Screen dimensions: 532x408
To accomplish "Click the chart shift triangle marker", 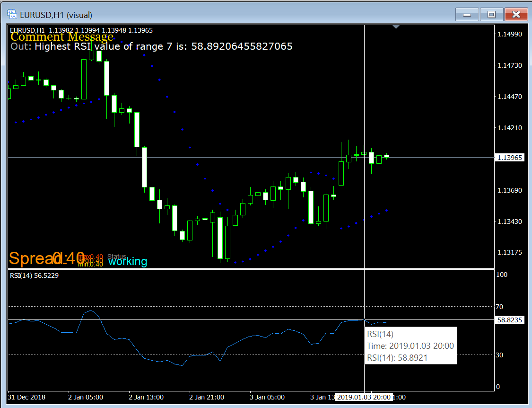I will (x=396, y=27).
